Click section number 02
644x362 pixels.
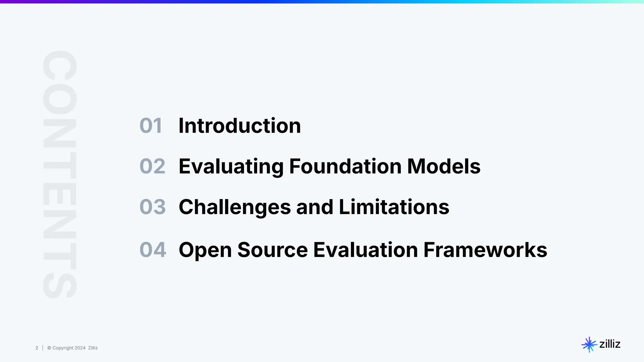click(x=152, y=166)
